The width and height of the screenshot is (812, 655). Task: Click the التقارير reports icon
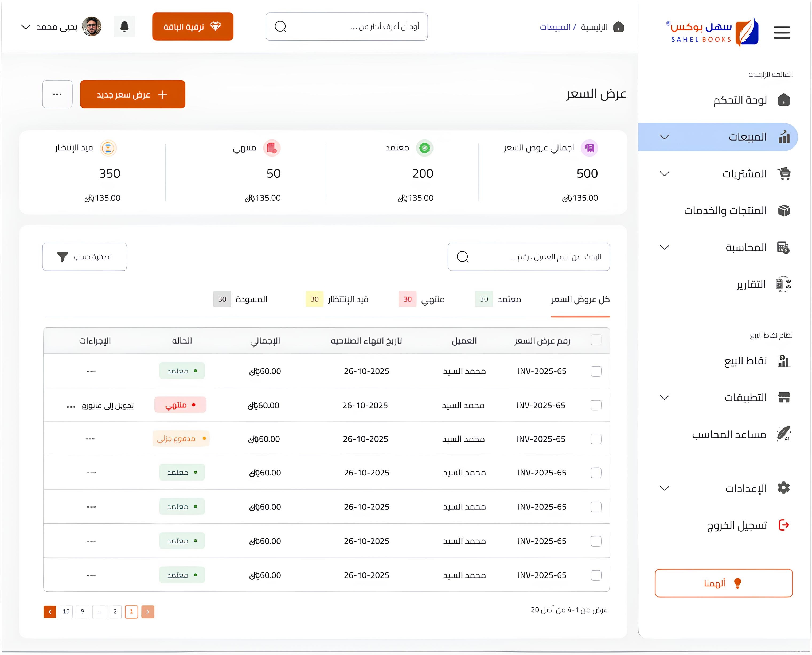click(x=784, y=284)
